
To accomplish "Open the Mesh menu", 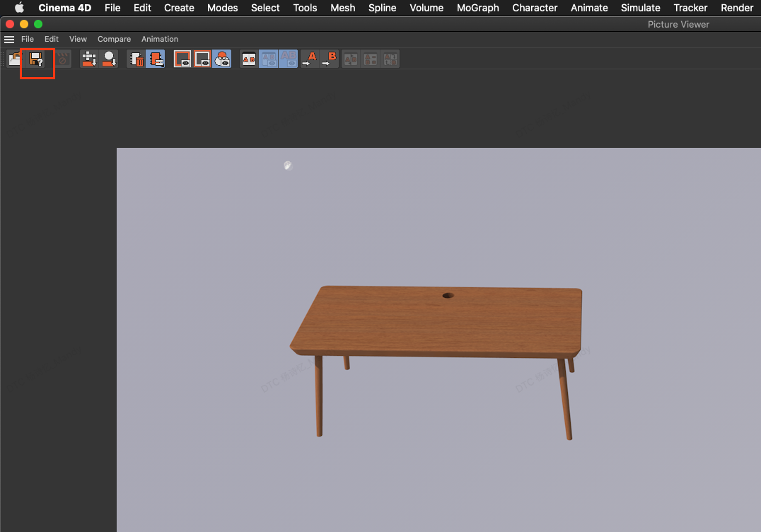I will pyautogui.click(x=342, y=8).
